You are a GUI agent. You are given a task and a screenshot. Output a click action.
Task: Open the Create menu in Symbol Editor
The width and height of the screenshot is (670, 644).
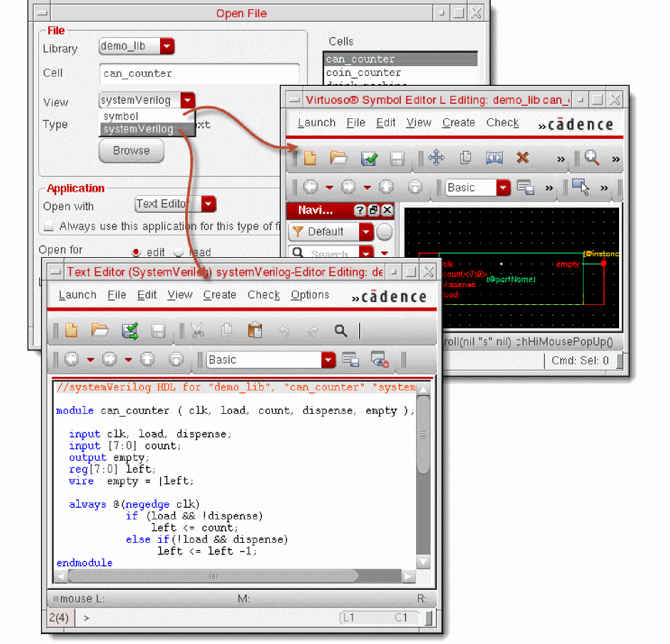[x=458, y=122]
